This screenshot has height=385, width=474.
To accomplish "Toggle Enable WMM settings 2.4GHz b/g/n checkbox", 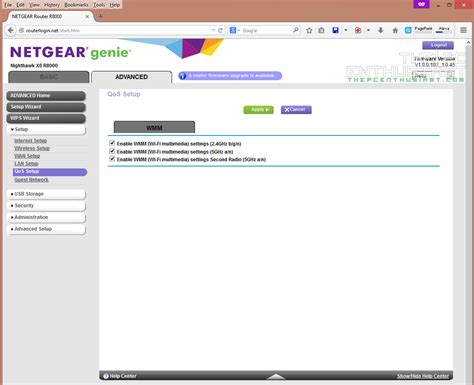I will click(112, 143).
